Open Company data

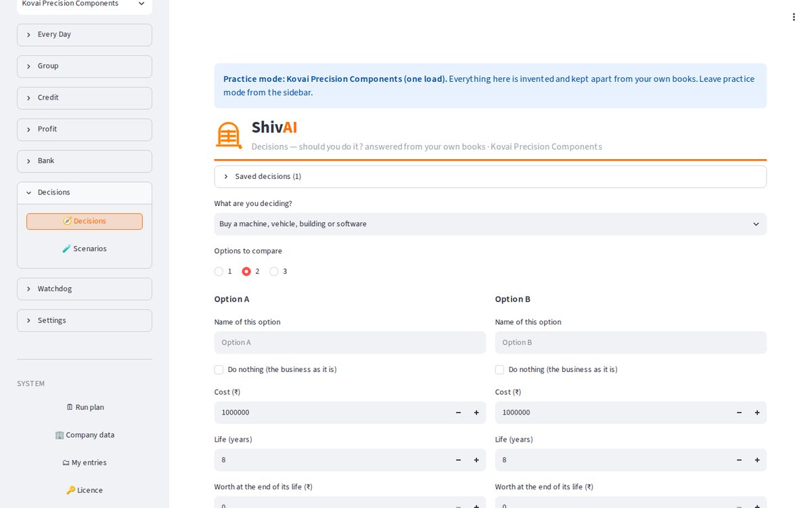[85, 436]
